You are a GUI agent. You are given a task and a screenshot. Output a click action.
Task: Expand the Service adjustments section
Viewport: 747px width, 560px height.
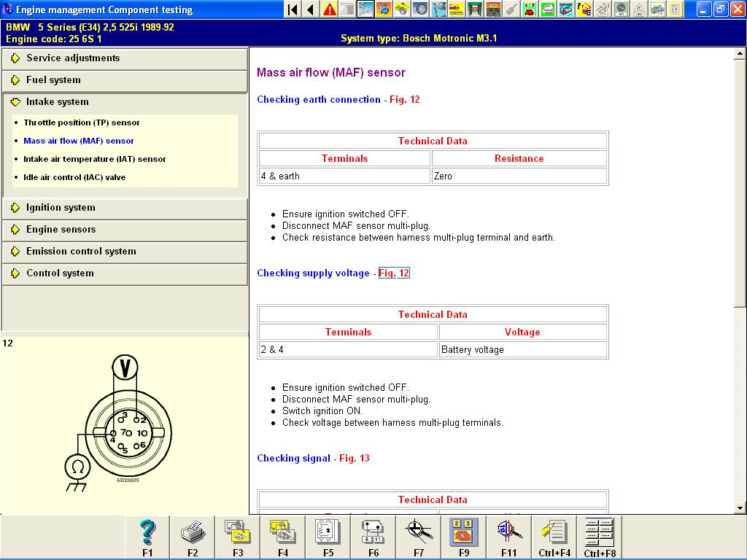(x=125, y=58)
